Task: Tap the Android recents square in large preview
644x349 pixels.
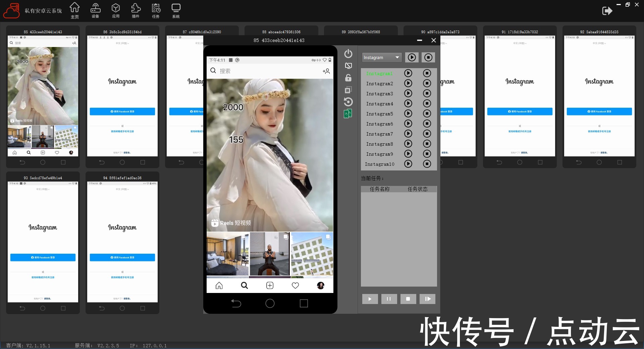Action: pos(304,303)
